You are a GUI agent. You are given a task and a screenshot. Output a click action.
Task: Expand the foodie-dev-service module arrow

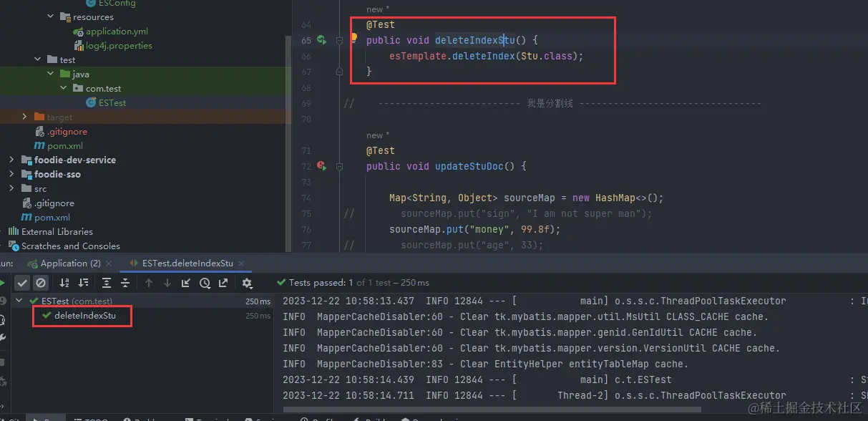tap(11, 160)
